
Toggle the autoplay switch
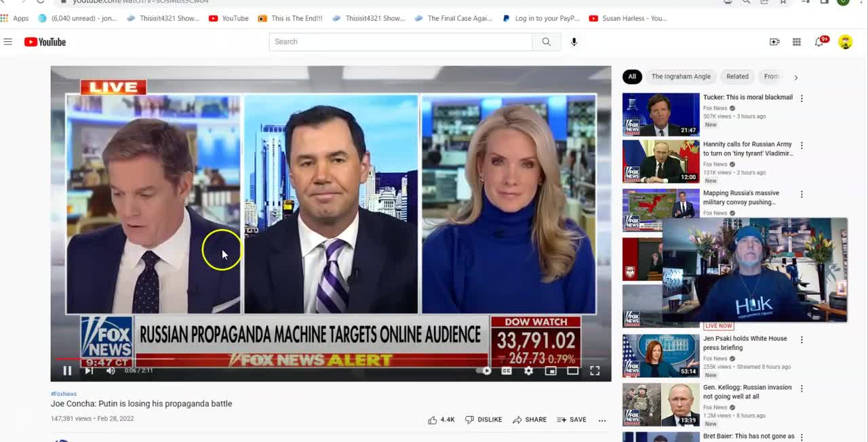pyautogui.click(x=484, y=371)
